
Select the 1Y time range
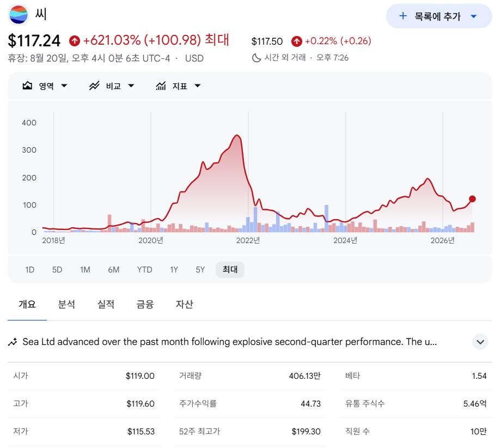pos(174,270)
